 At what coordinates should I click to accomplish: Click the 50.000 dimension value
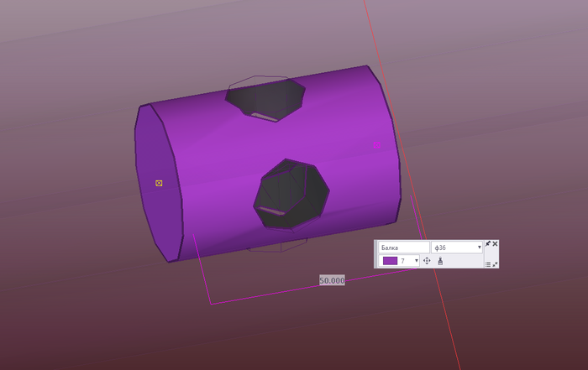pos(332,280)
